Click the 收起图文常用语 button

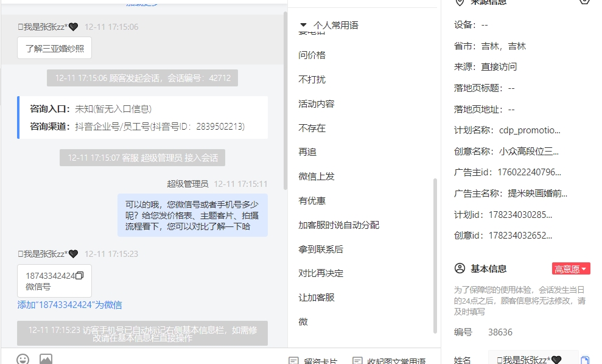click(390, 361)
